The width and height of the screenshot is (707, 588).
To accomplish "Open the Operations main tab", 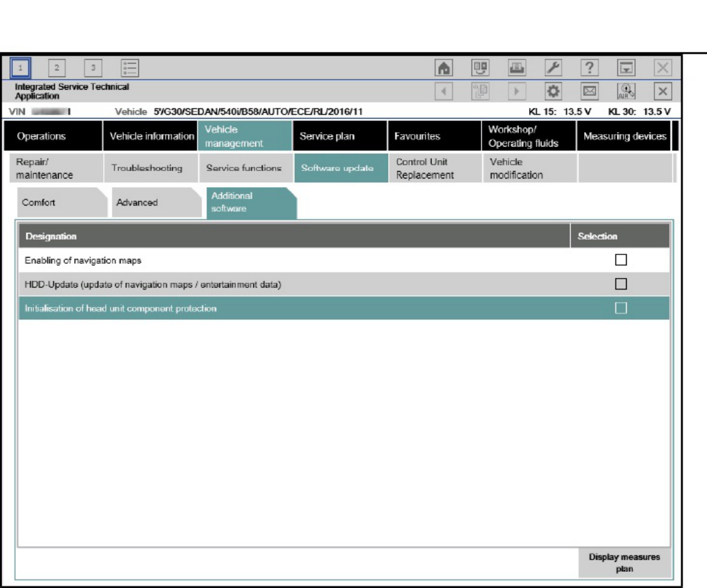I will (53, 136).
